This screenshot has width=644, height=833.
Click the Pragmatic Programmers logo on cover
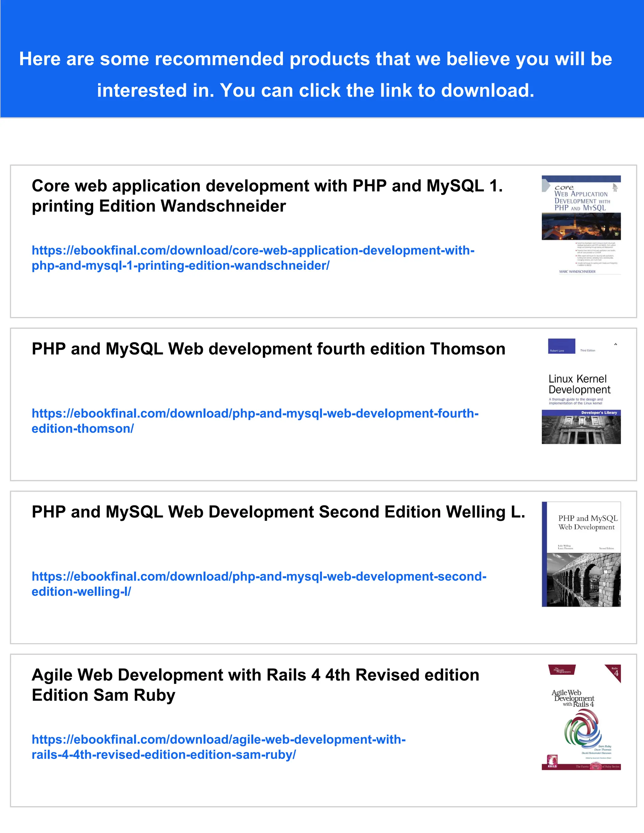[562, 670]
